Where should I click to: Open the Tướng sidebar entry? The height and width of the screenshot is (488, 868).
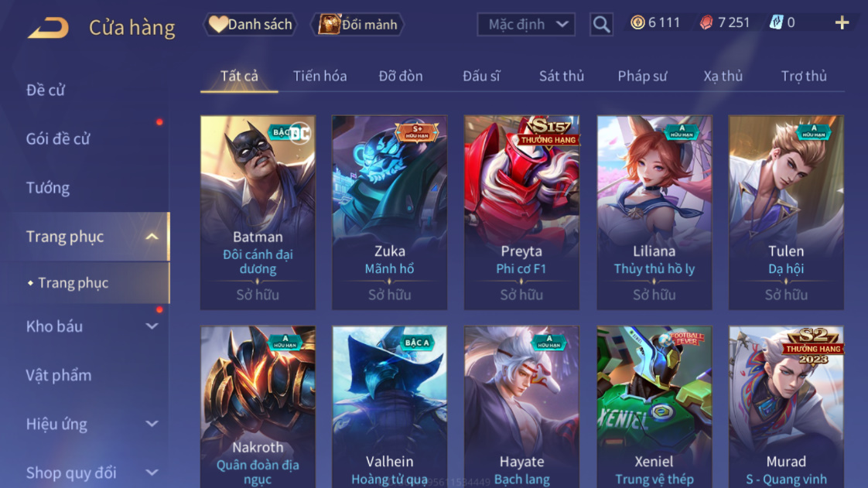click(x=48, y=188)
